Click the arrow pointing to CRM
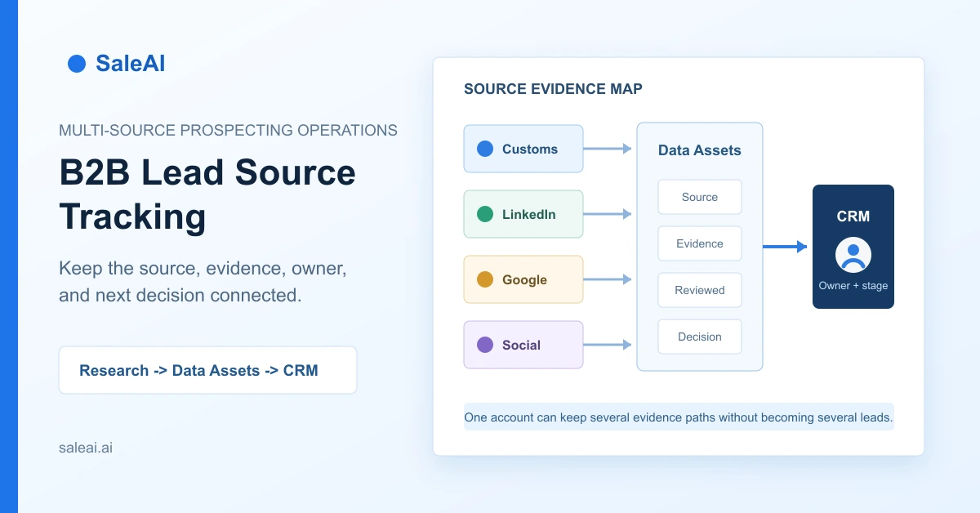This screenshot has width=980, height=513. point(785,247)
